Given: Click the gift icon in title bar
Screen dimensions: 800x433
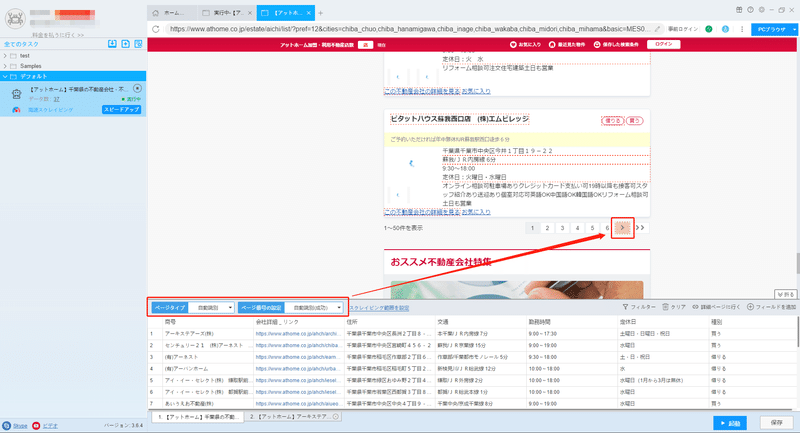Looking at the screenshot, I should pos(739,10).
